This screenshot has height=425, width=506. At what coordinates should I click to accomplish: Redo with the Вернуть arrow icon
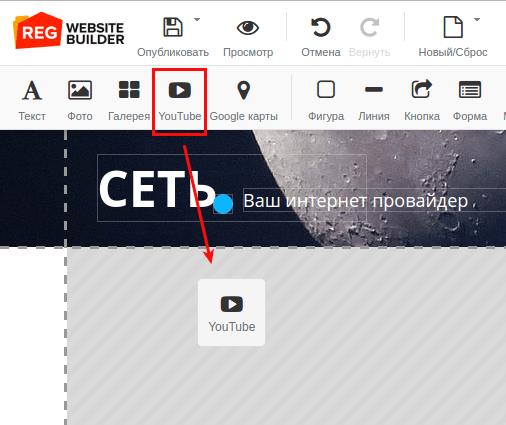[369, 27]
